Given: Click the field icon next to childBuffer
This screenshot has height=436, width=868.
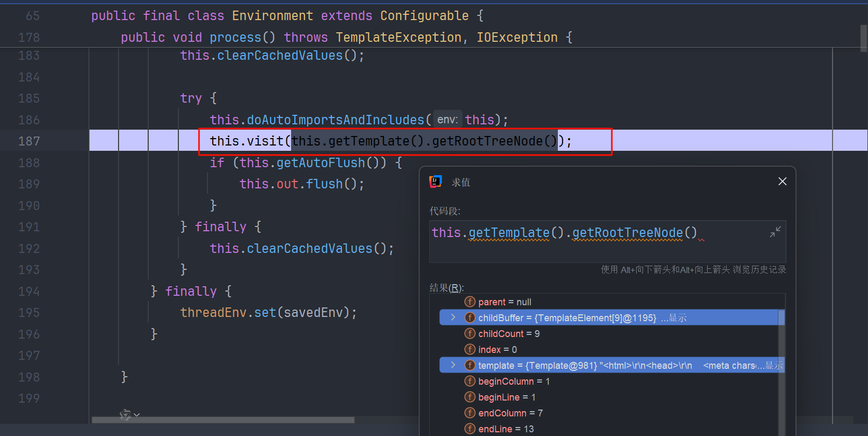Looking at the screenshot, I should (470, 317).
